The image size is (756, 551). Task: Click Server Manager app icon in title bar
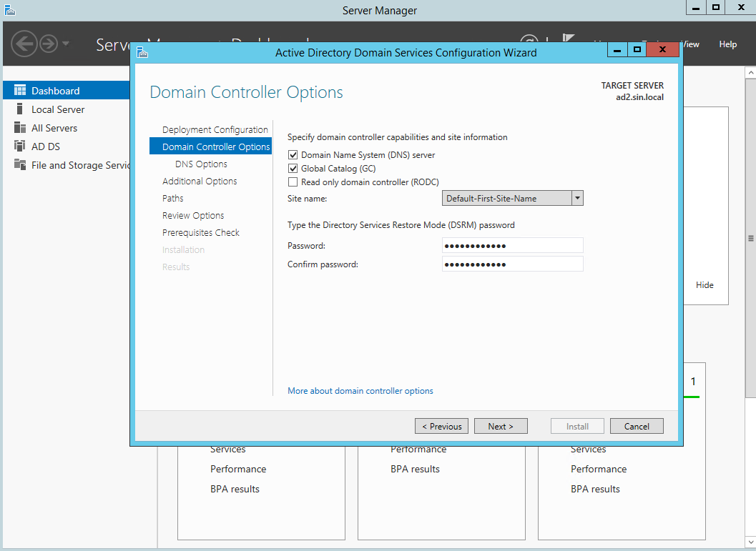tap(9, 10)
